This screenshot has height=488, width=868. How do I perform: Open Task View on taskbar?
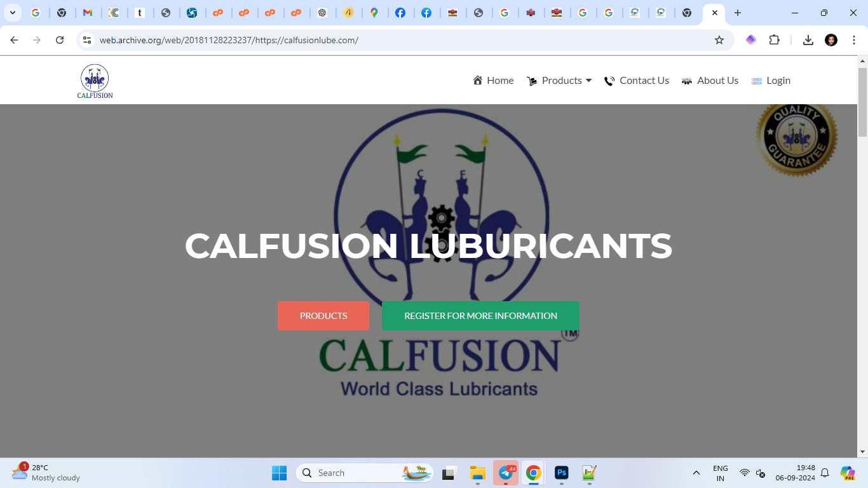tap(451, 473)
